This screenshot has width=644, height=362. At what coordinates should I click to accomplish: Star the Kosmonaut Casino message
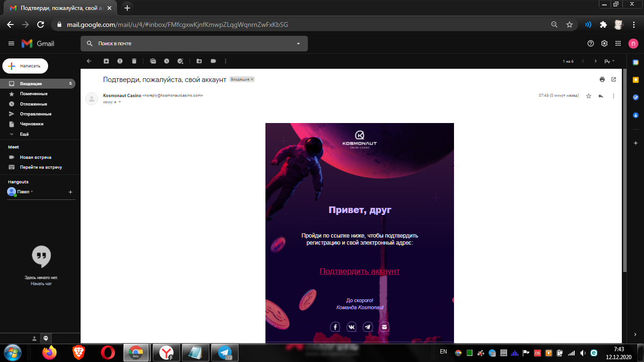pos(588,96)
